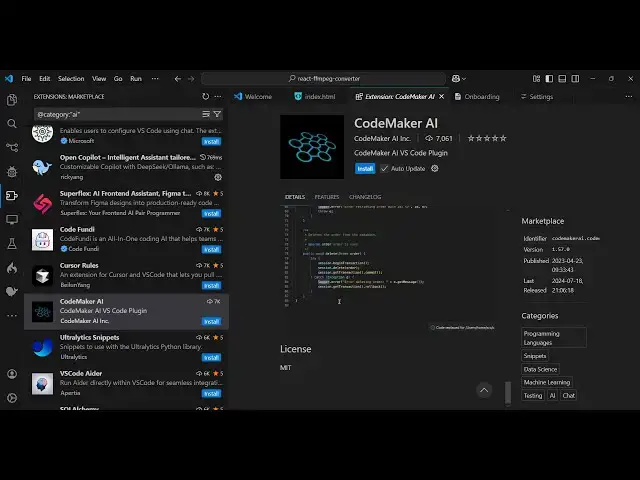This screenshot has height=480, width=640.
Task: Open Source Control view in activity bar
Action: 12,147
